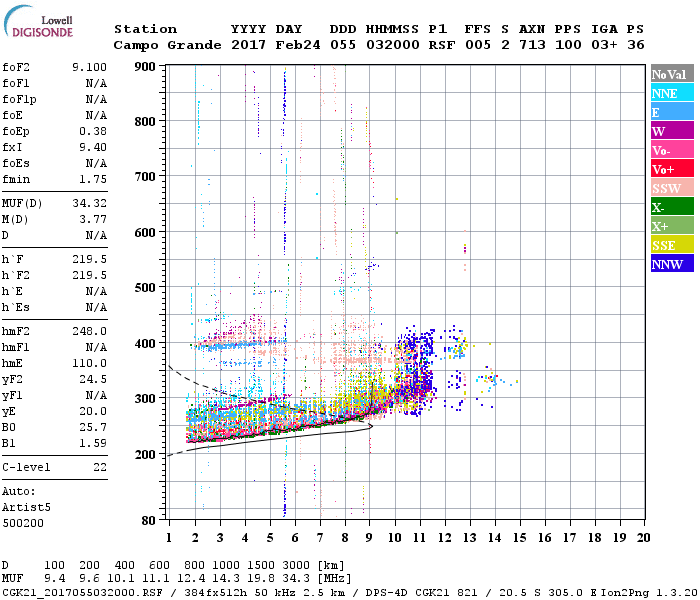The width and height of the screenshot is (700, 600).
Task: Click the yE value 20.0
Action: point(93,412)
